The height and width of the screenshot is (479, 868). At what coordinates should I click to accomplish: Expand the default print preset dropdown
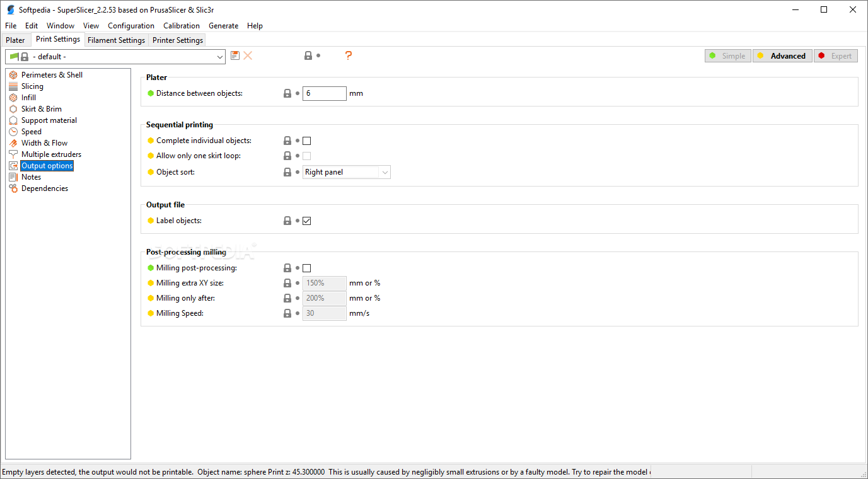click(x=115, y=57)
